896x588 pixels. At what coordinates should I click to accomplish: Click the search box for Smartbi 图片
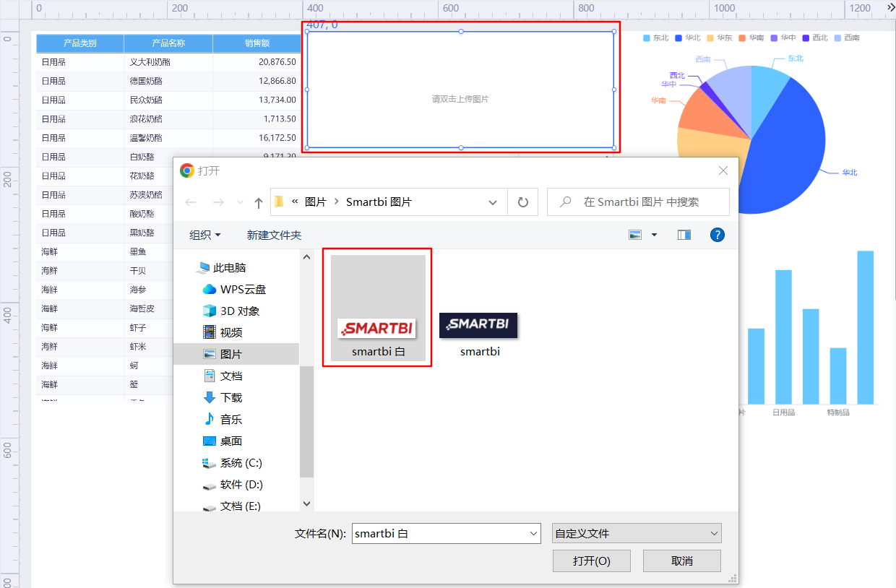[638, 202]
